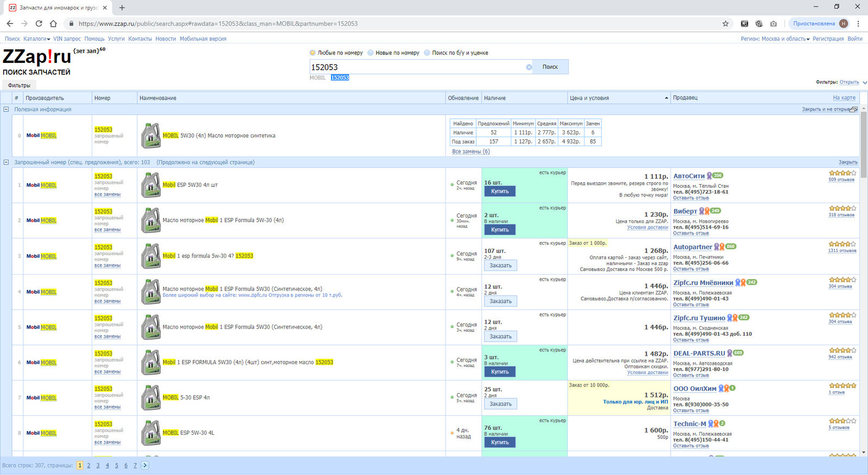The width and height of the screenshot is (868, 475).
Task: Open Помощь menu item
Action: click(x=94, y=39)
